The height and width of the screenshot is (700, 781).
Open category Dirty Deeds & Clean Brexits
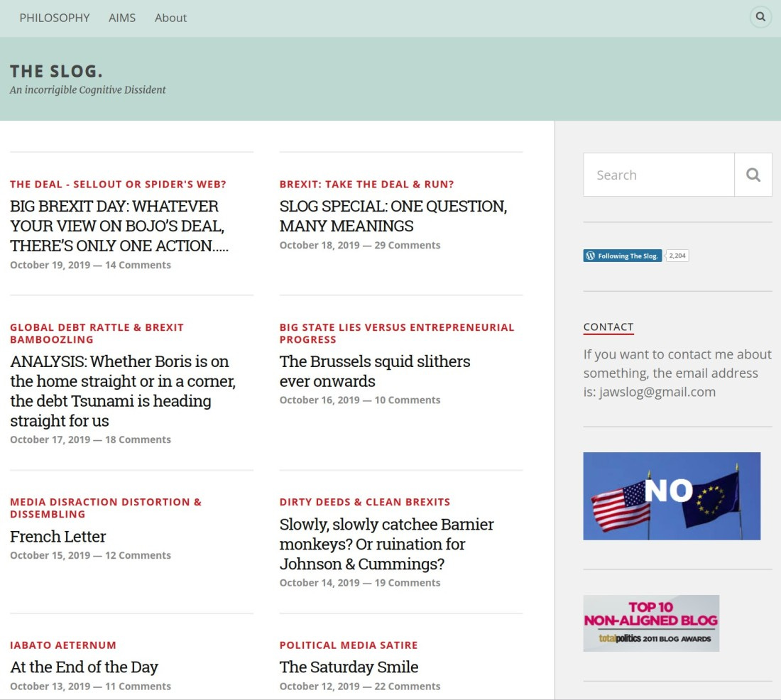pyautogui.click(x=365, y=502)
